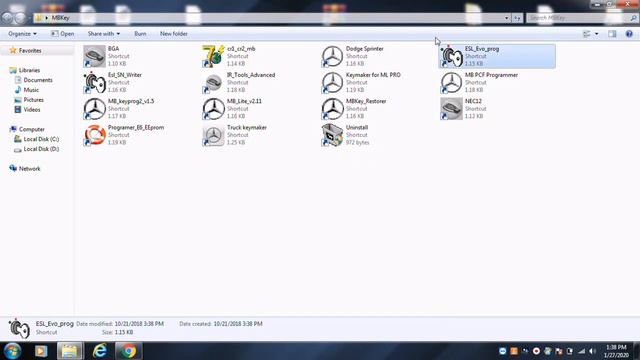The height and width of the screenshot is (360, 640).
Task: Open media player from the taskbar
Action: click(x=41, y=351)
